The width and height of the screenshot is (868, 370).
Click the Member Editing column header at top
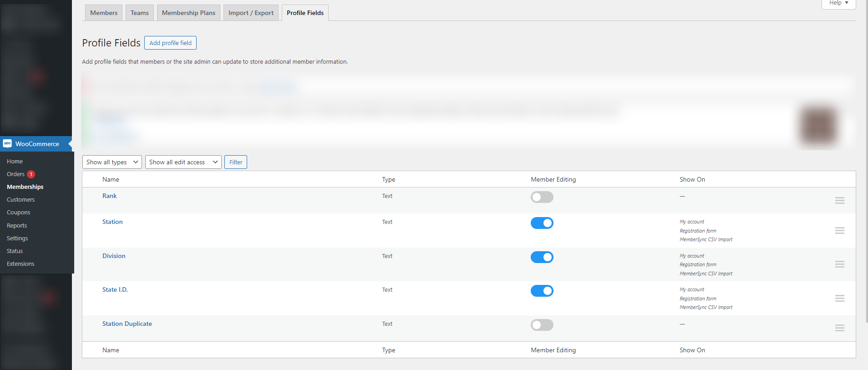553,179
